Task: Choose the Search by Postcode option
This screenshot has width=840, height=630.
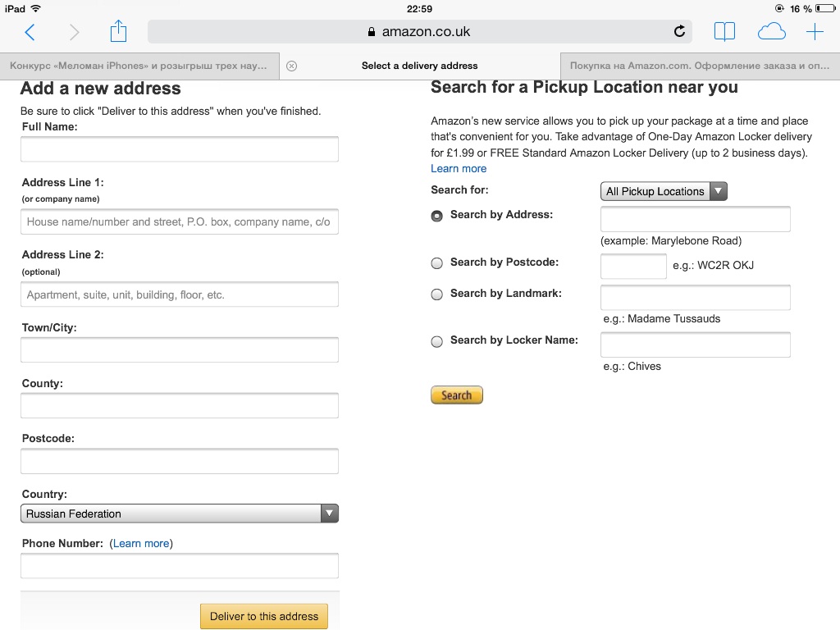Action: point(437,263)
